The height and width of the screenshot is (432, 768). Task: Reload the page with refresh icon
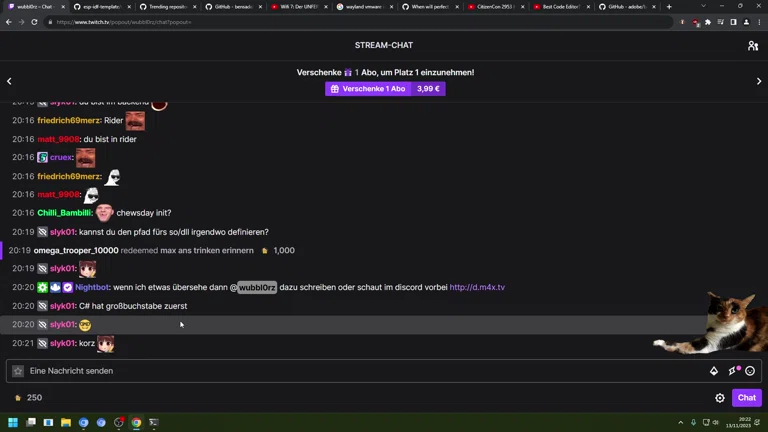point(34,22)
